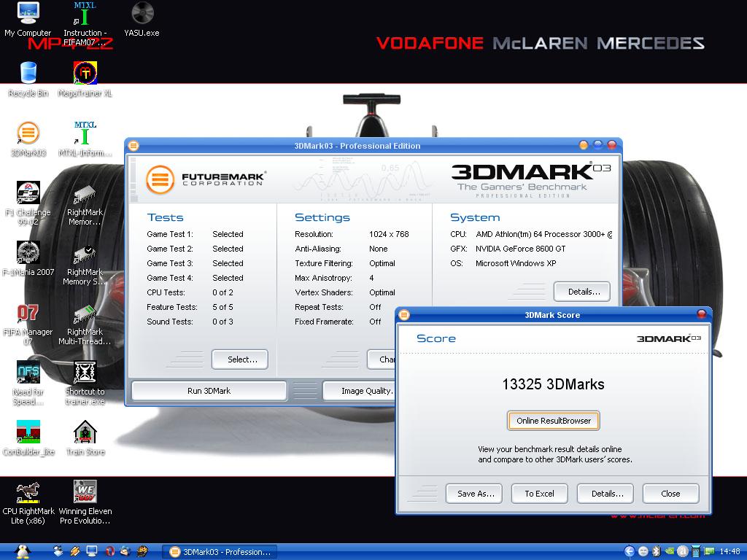The image size is (747, 560).
Task: Open the NVIDIA tray icon
Action: pos(670,551)
